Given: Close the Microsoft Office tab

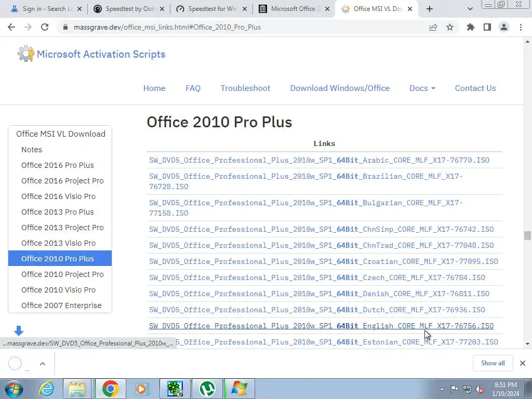Looking at the screenshot, I should [x=327, y=9].
